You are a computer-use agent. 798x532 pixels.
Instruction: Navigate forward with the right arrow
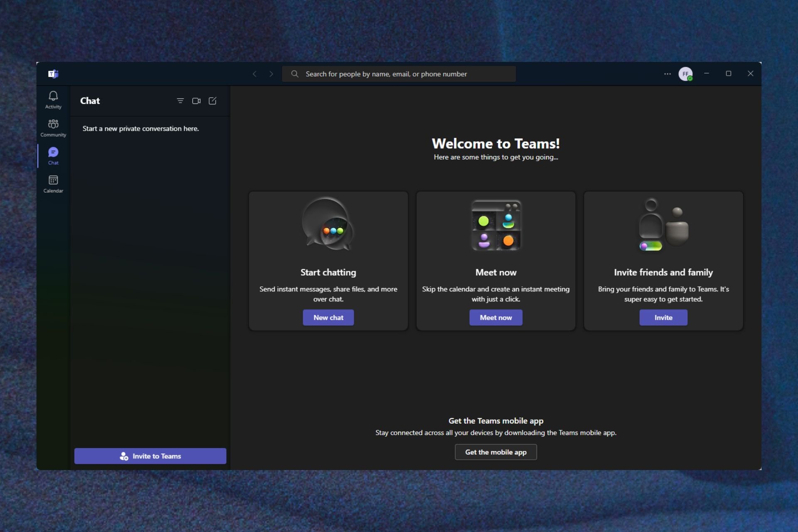(271, 74)
